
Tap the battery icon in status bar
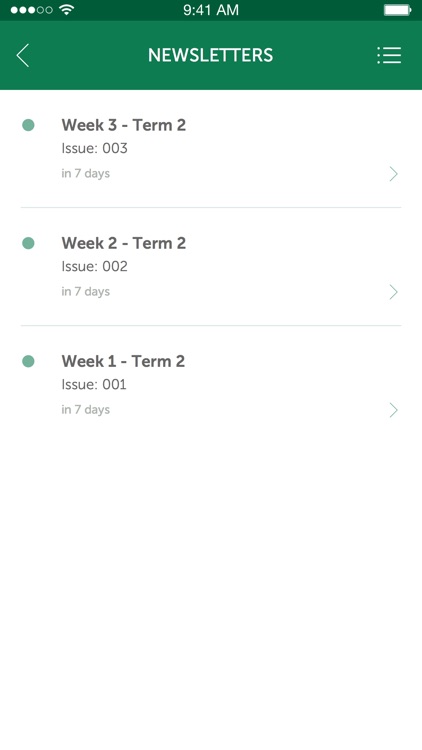click(398, 10)
